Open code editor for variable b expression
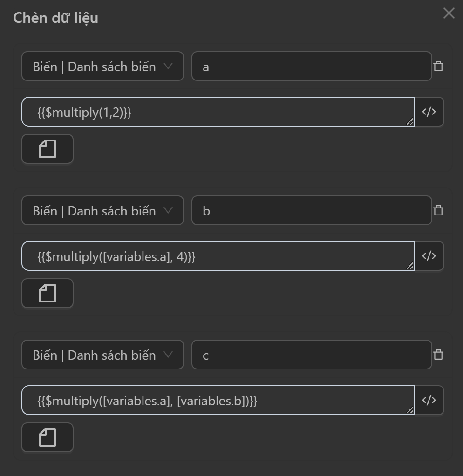 (429, 256)
